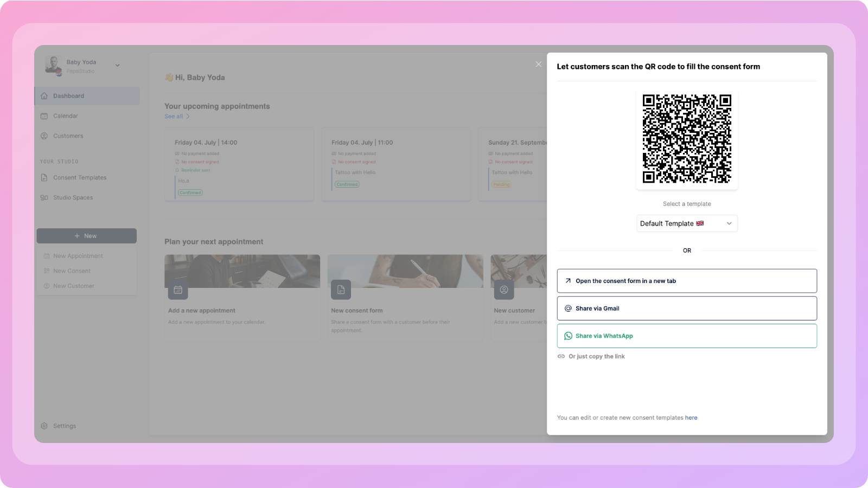Click the external arrow icon on open-in-tab button
The height and width of the screenshot is (488, 868).
coord(568,281)
